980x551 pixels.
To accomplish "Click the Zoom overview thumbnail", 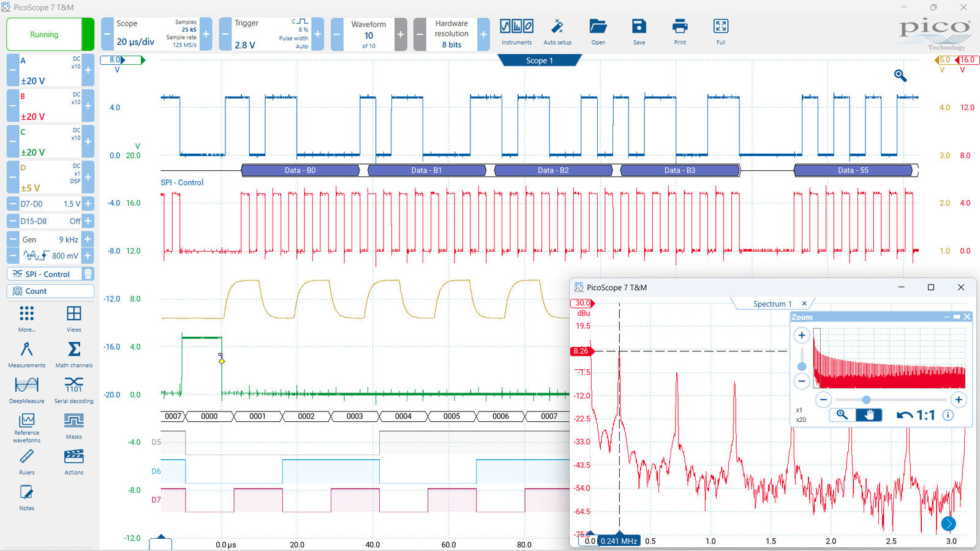I will pyautogui.click(x=889, y=358).
